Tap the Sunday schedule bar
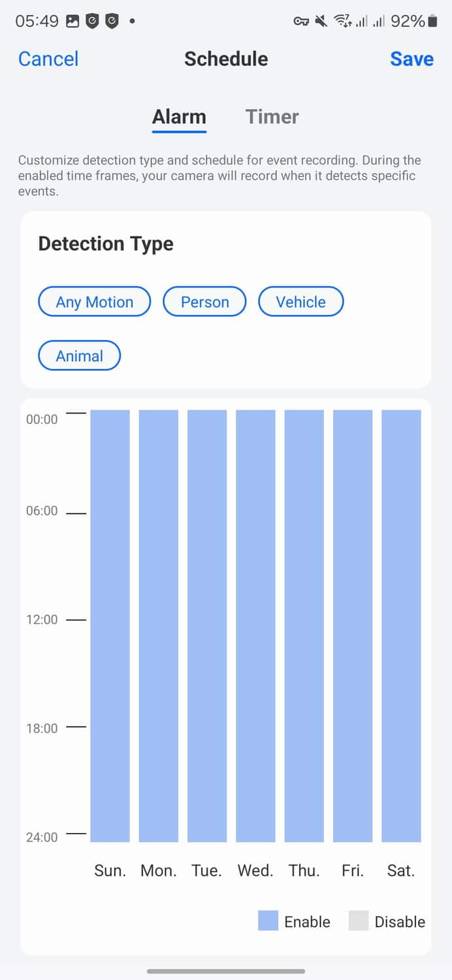 tap(110, 626)
